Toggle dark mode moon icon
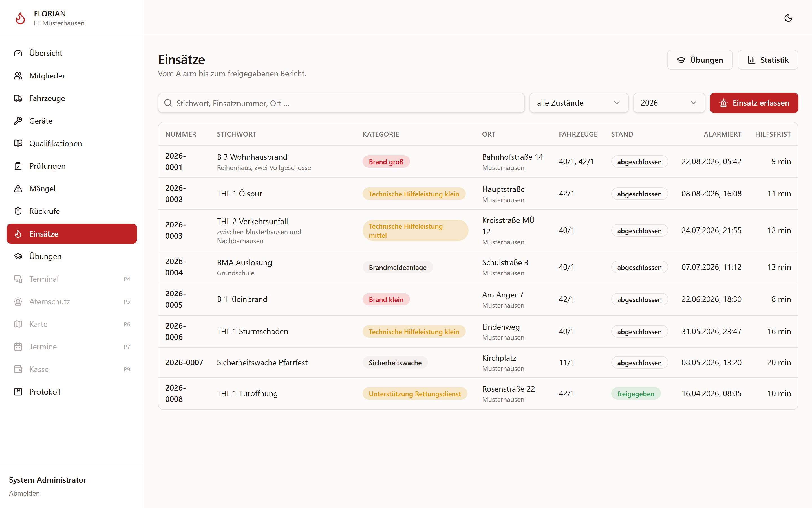The height and width of the screenshot is (508, 812). (x=788, y=18)
